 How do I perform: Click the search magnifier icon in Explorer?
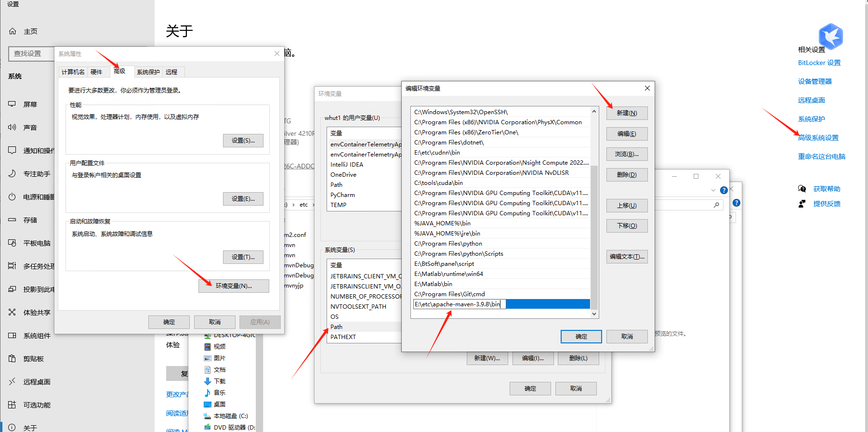tap(717, 205)
